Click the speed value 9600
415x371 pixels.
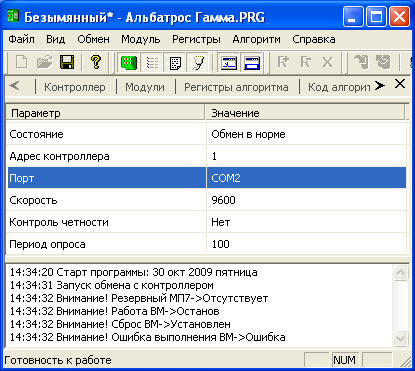click(223, 200)
